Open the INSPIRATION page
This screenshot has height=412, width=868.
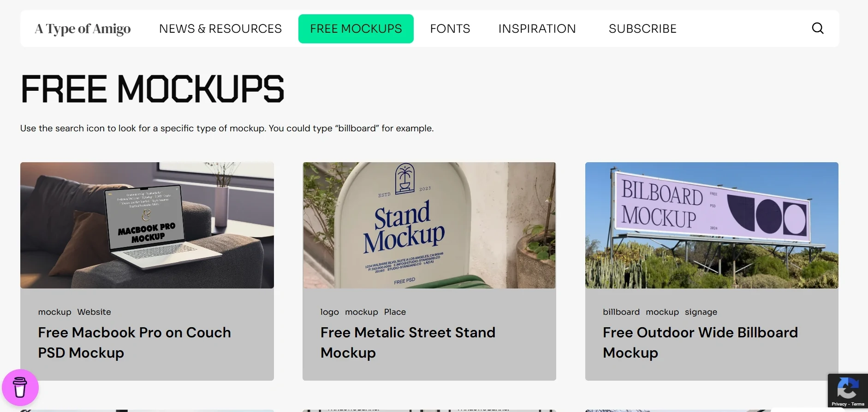pos(537,28)
